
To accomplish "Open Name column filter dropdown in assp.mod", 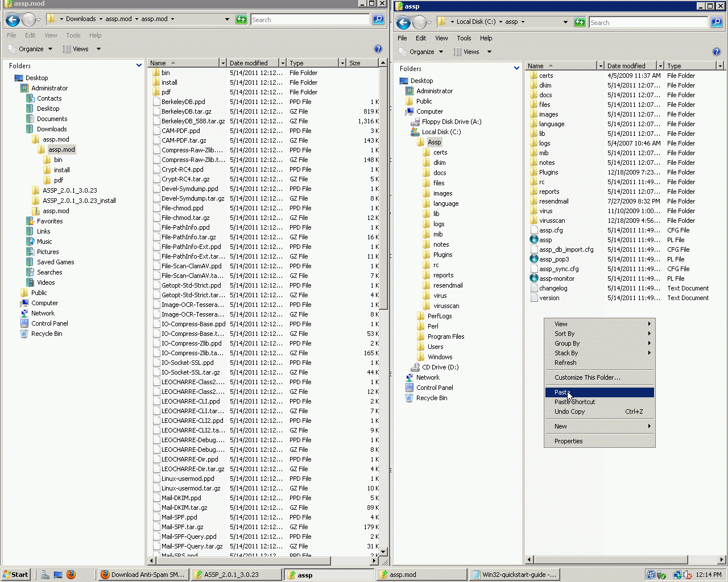I will (222, 63).
